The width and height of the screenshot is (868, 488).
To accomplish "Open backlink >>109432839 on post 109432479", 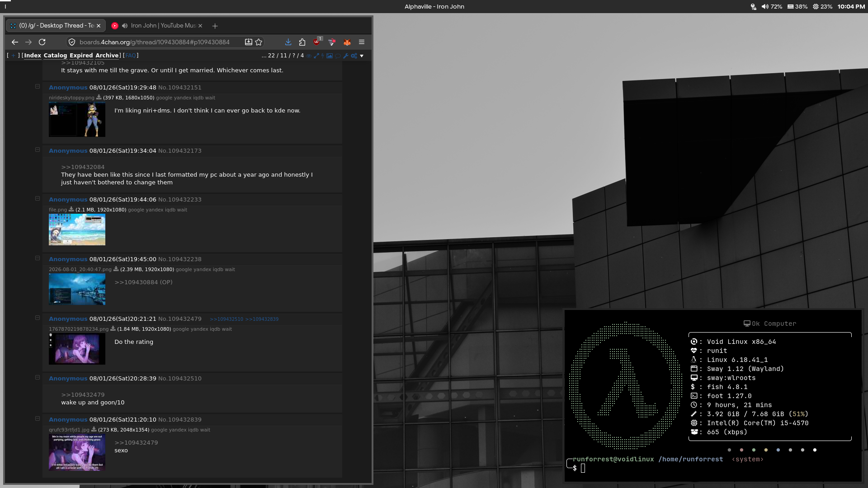I will point(262,319).
